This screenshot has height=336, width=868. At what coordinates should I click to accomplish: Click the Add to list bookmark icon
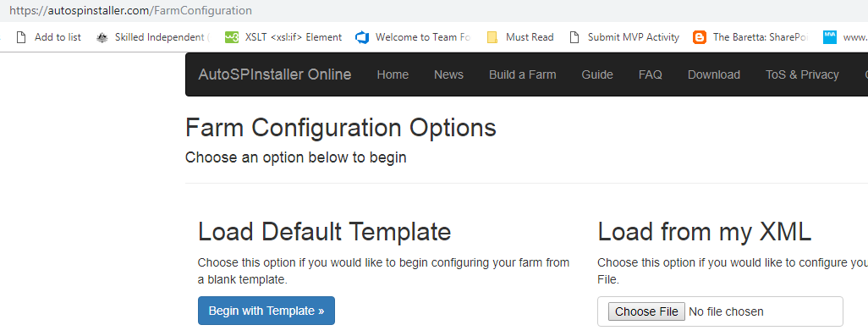[21, 37]
